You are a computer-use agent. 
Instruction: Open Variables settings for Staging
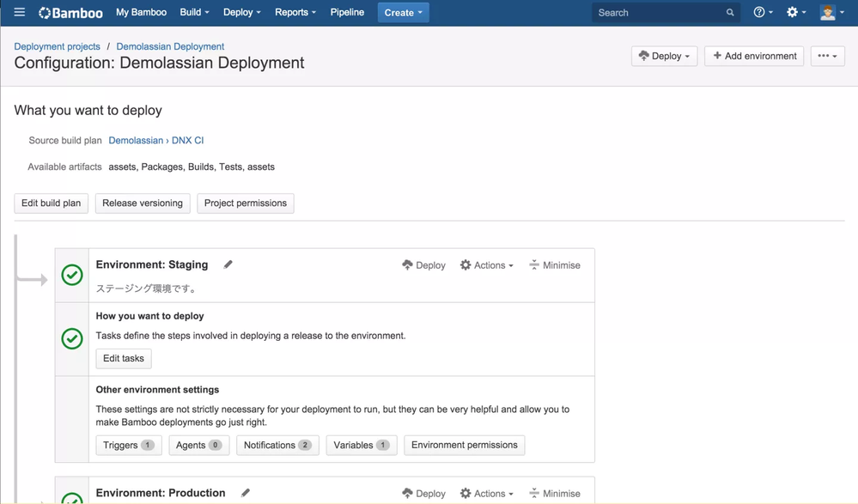click(x=361, y=446)
